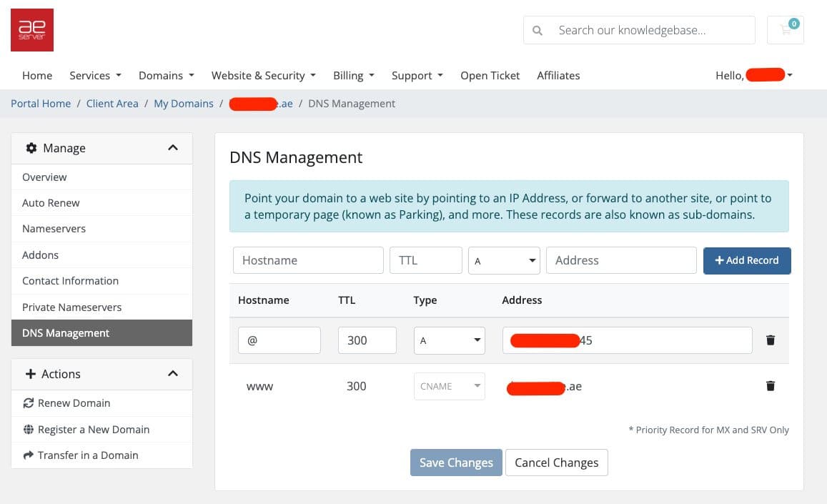827x504 pixels.
Task: Click the globe icon beside Register a New Domain
Action: click(29, 430)
